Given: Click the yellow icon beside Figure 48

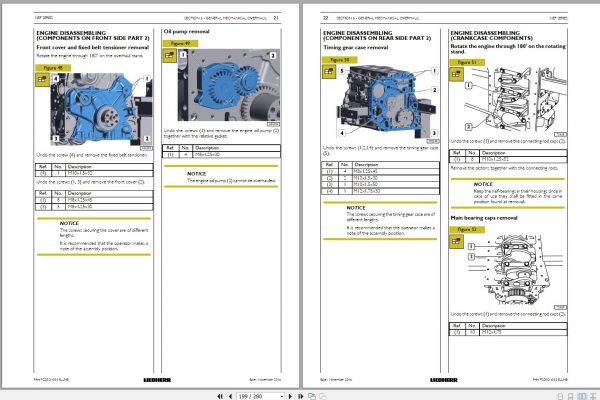Looking at the screenshot, I should [42, 80].
